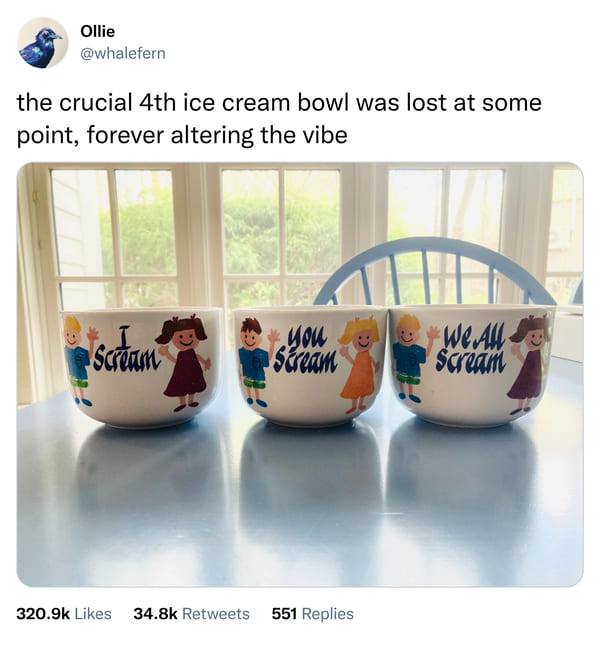Click the left window pane in photo
600x658 pixels.
point(113,235)
